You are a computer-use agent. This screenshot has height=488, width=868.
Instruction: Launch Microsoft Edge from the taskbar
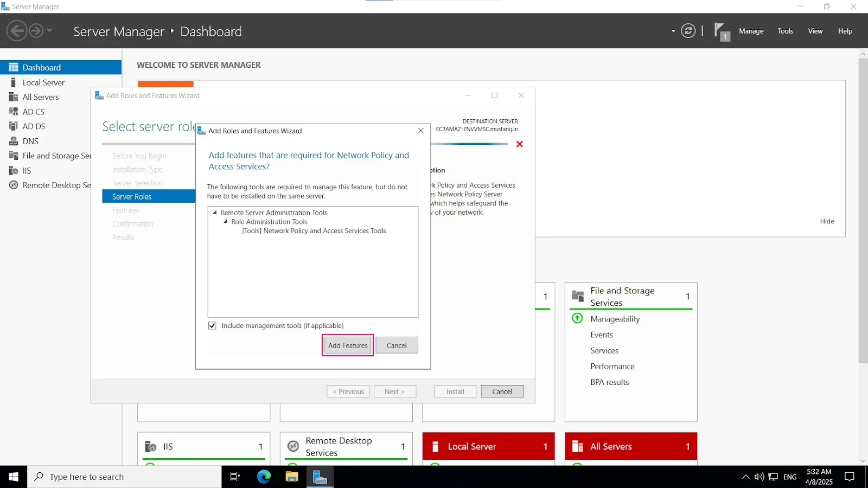coord(264,477)
